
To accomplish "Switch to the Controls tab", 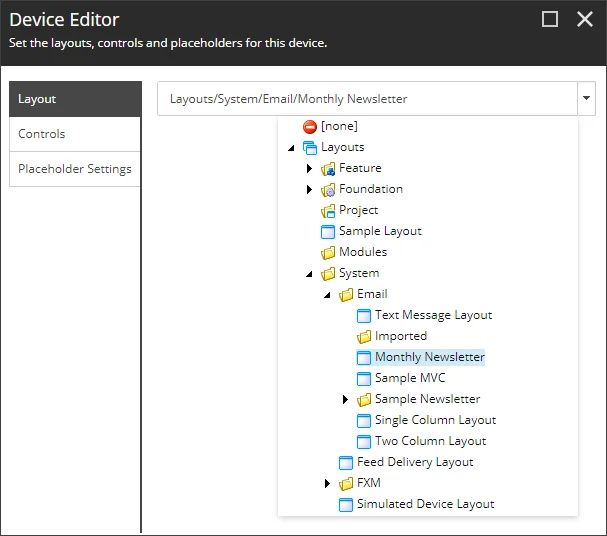I will click(75, 134).
